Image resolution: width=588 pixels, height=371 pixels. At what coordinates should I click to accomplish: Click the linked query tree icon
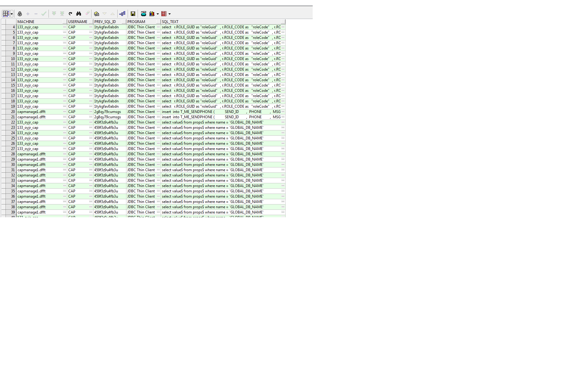[x=122, y=14]
